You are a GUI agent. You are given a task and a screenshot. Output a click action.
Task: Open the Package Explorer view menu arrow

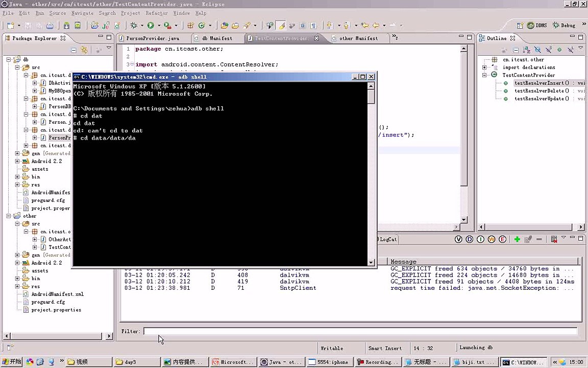(x=109, y=49)
